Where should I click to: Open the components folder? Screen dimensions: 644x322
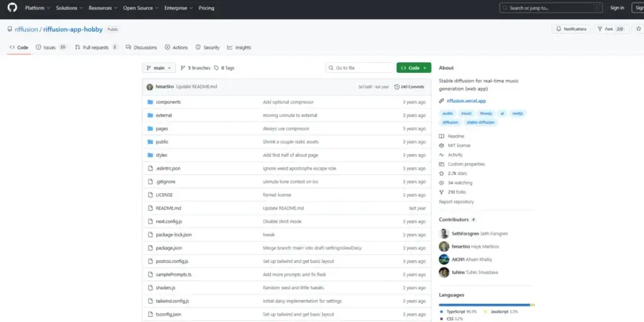click(168, 102)
